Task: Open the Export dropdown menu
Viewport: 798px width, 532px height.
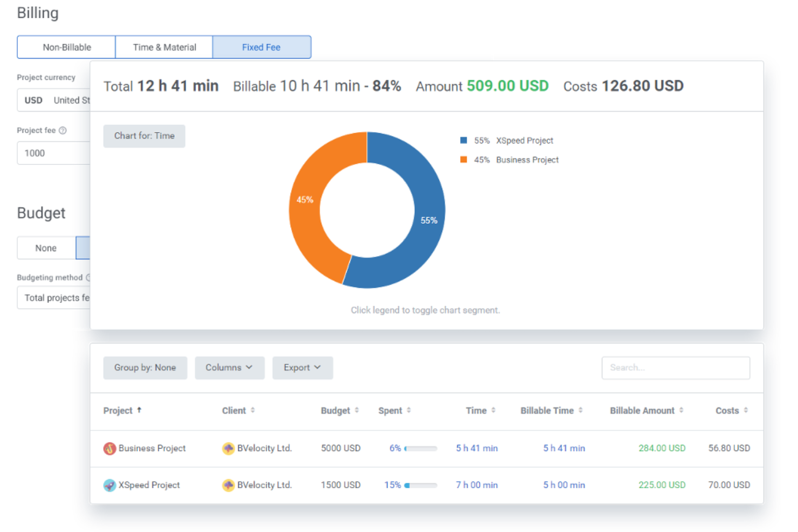Action: tap(302, 368)
